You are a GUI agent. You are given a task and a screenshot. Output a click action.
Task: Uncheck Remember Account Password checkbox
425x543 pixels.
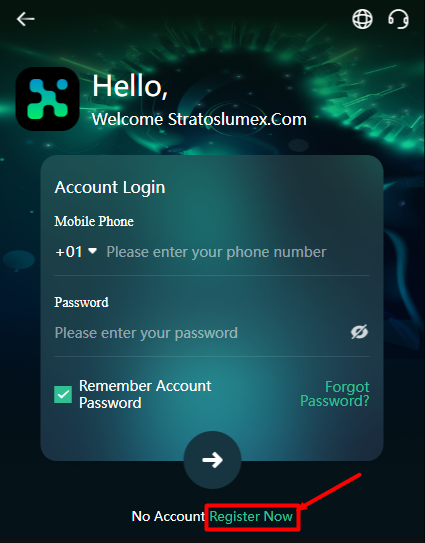(x=63, y=395)
